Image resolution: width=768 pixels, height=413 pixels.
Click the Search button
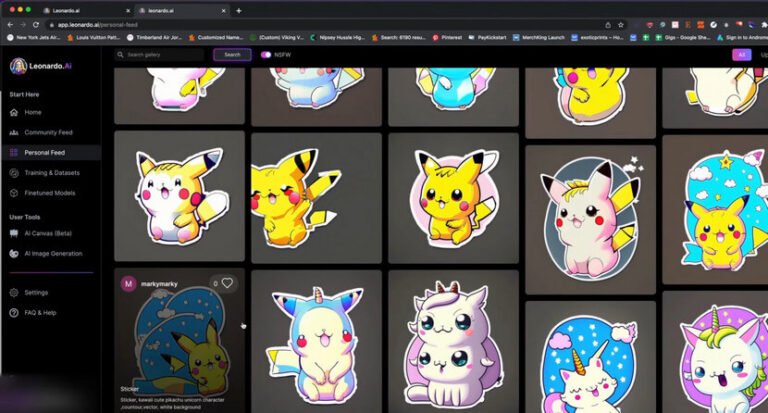click(233, 55)
